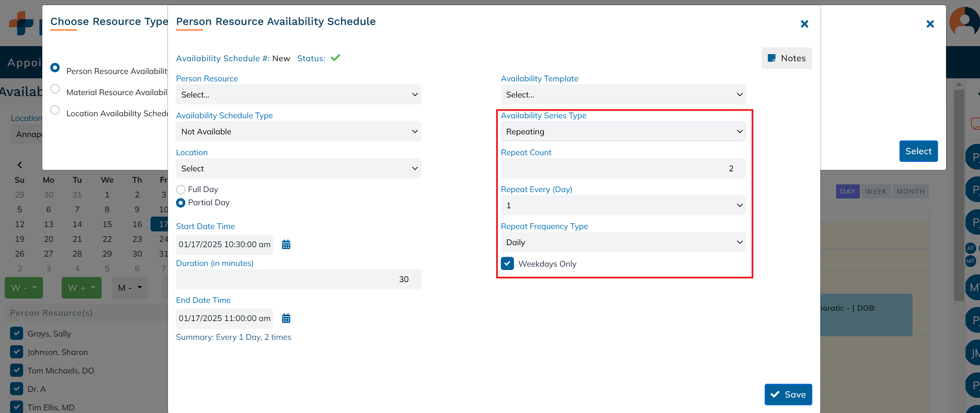
Task: Choose Material Resource Availability radio button
Action: pyautogui.click(x=55, y=89)
